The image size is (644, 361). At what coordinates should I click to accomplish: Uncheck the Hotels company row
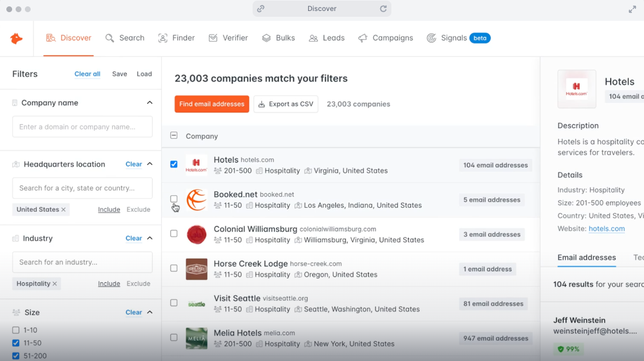pos(173,164)
